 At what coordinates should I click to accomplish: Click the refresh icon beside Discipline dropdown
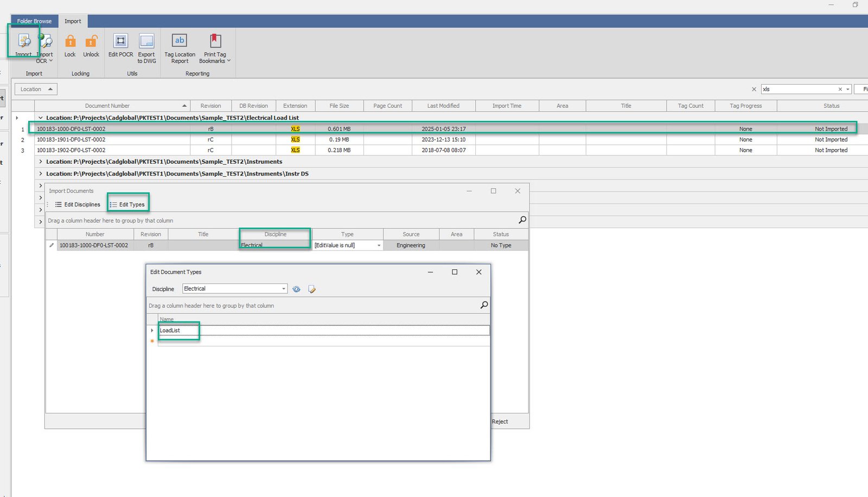296,289
